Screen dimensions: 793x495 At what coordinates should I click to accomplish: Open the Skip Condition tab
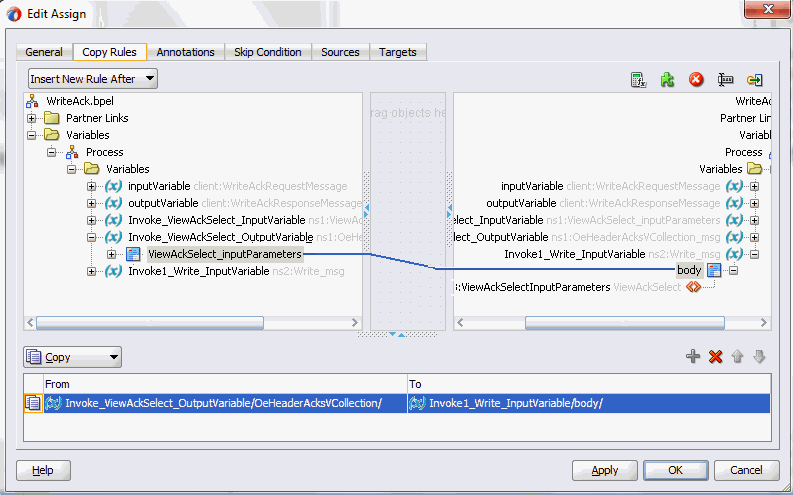pyautogui.click(x=268, y=52)
